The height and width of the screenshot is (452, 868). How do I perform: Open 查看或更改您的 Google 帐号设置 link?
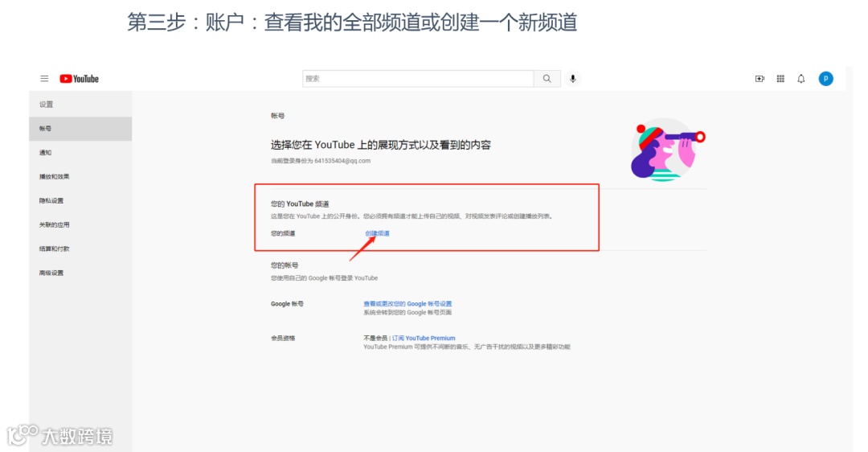pyautogui.click(x=407, y=303)
